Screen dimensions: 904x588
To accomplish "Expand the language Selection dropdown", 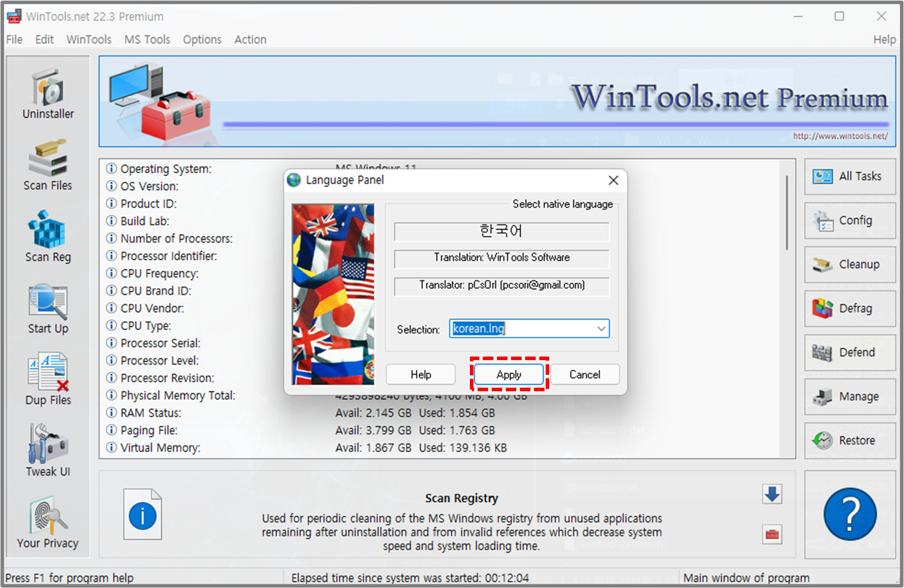I will point(601,328).
